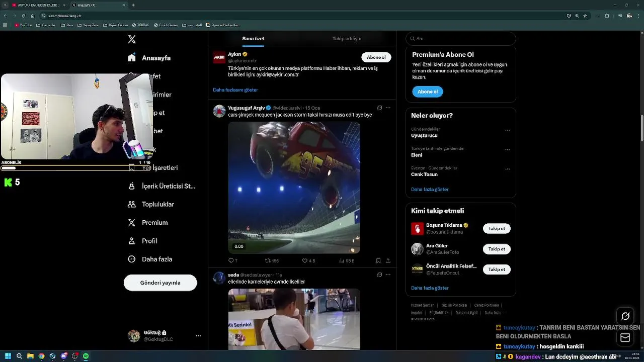644x362 pixels.
Task: Go to Topluluklar
Action: tap(151, 204)
